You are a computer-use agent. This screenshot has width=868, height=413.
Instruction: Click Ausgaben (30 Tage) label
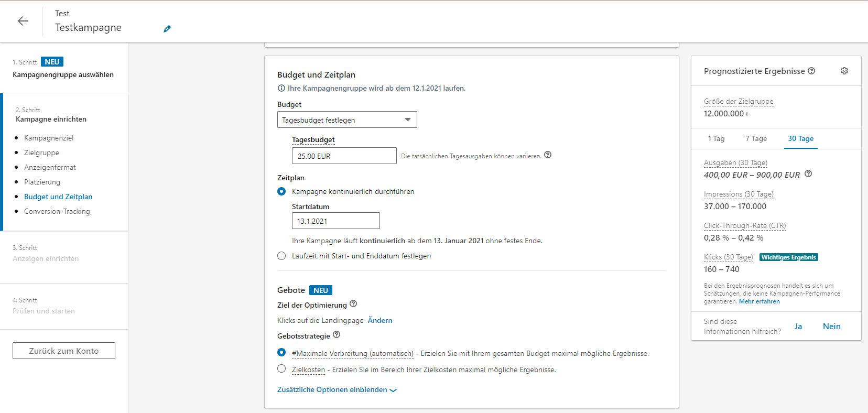pos(735,162)
